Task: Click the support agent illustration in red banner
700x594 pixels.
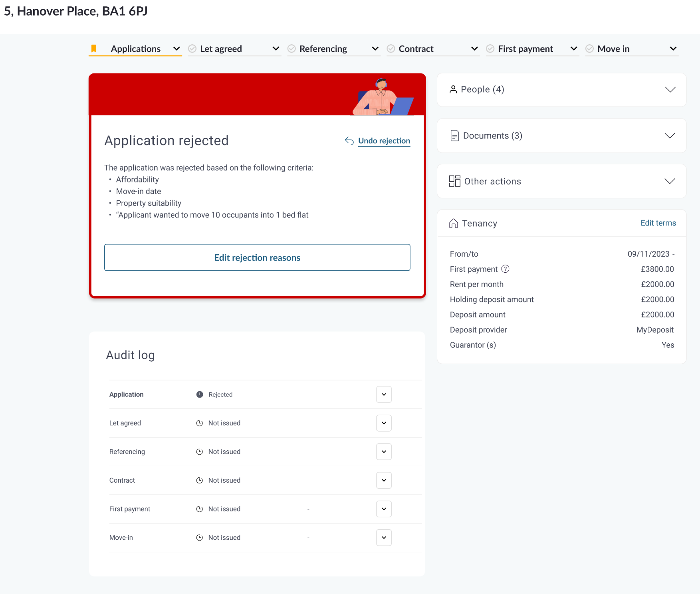Action: click(383, 97)
